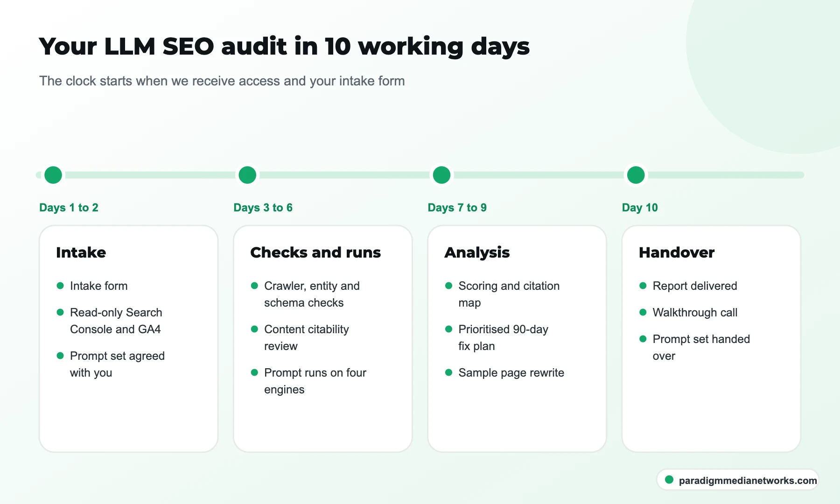Click the Days 7 to 9 timeline dot
840x504 pixels.
441,175
